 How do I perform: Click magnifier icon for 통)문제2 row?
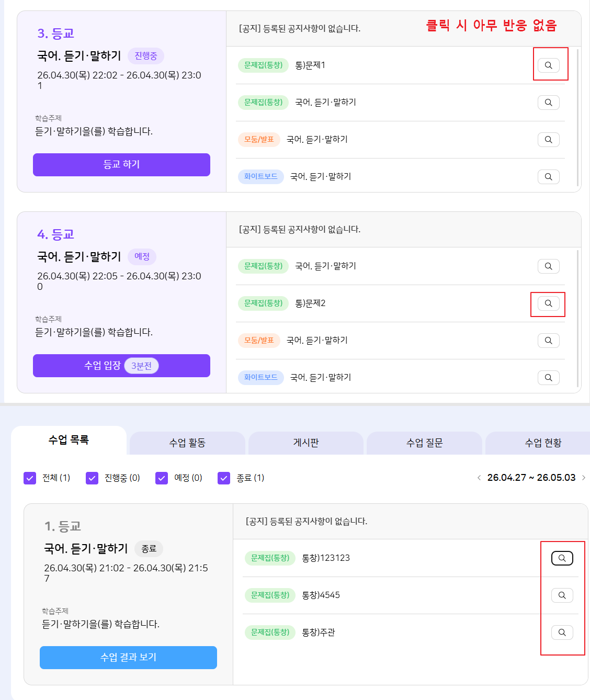point(549,303)
